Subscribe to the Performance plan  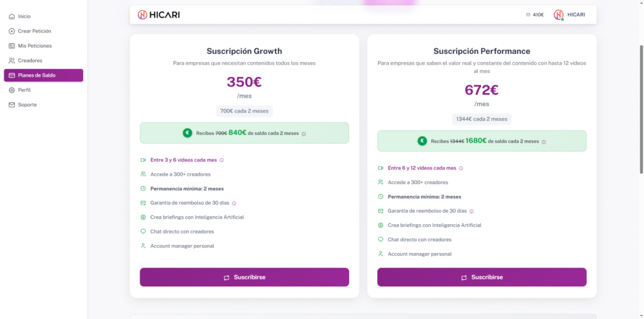(x=482, y=277)
